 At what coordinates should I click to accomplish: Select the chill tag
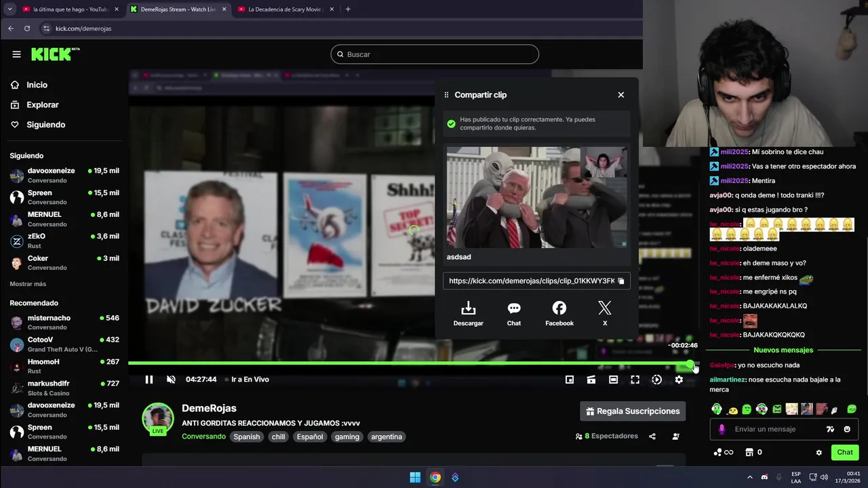coord(279,436)
